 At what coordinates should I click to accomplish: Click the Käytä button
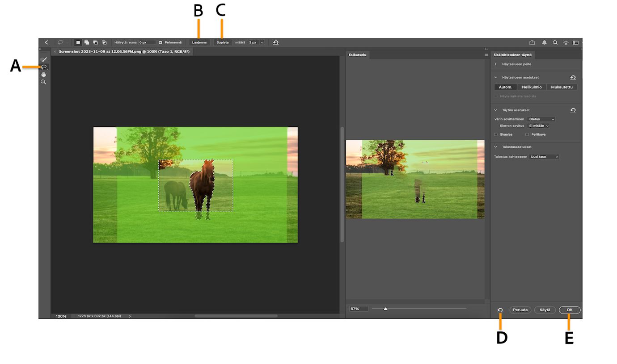coord(545,310)
